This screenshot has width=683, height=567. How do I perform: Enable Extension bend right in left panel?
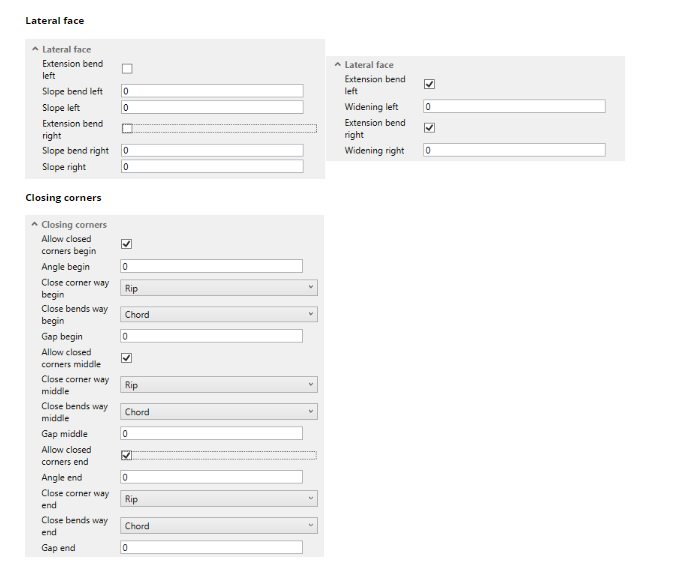pos(127,128)
